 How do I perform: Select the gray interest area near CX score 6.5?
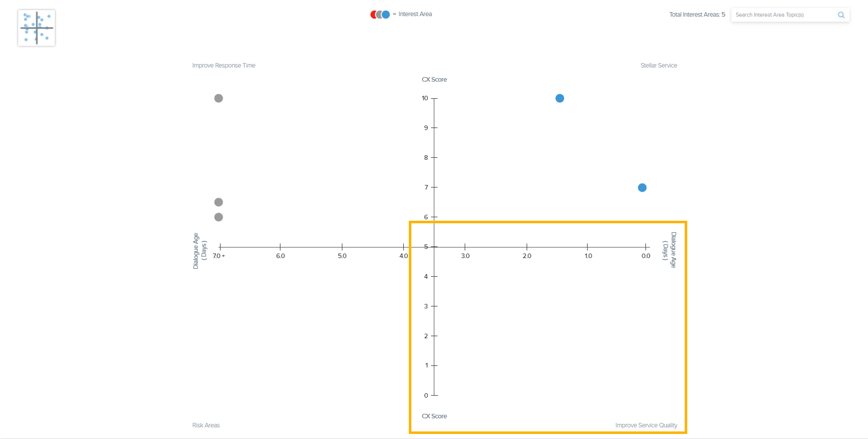pyautogui.click(x=219, y=202)
